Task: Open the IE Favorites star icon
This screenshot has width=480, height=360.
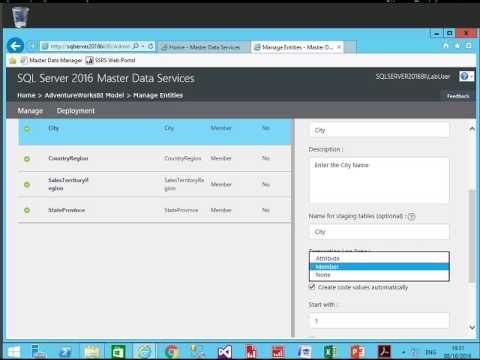Action: click(x=457, y=45)
